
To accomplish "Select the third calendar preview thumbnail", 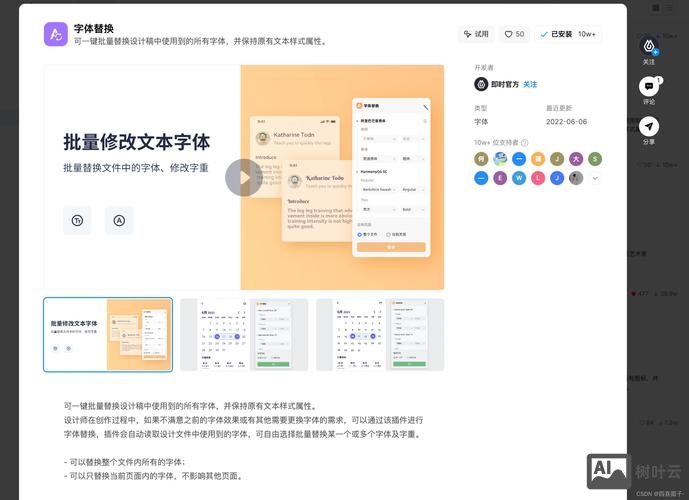I will tap(380, 335).
